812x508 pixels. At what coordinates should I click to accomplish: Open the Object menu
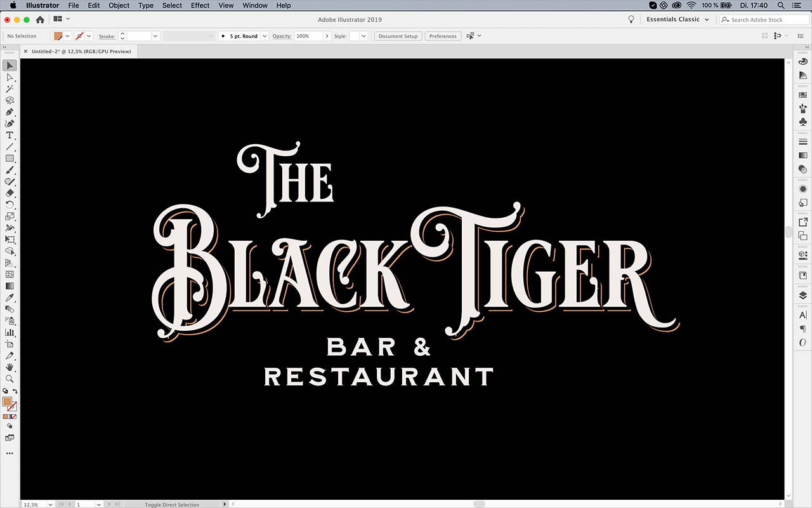click(119, 5)
